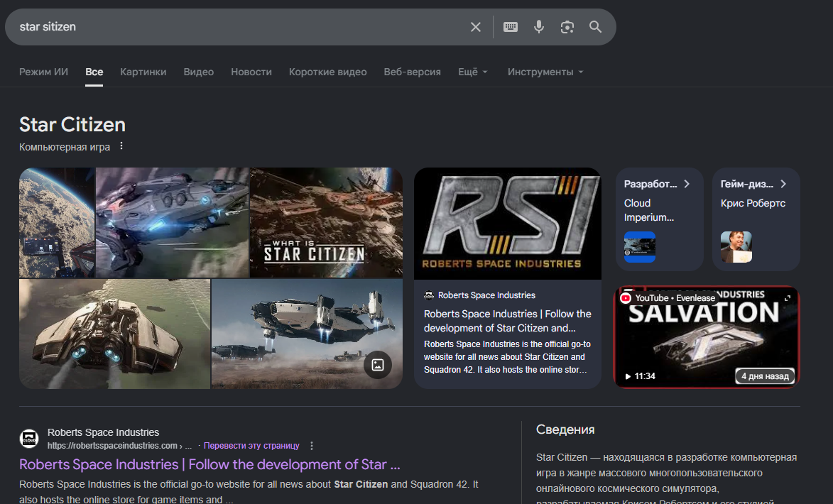The image size is (833, 504).
Task: Open more images icon on image grid
Action: [378, 365]
